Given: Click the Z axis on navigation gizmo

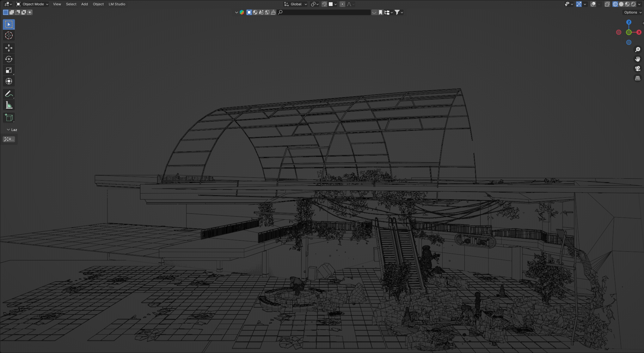Looking at the screenshot, I should pos(629,22).
